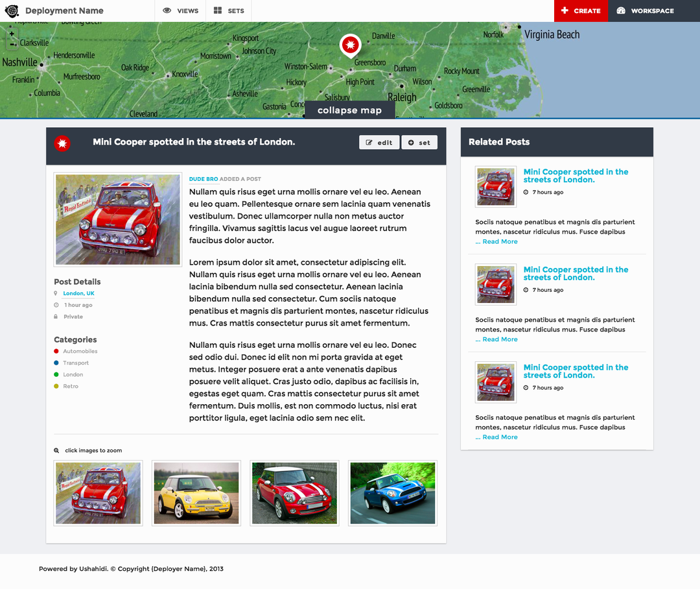Click the Ushahidi globe logo icon
The height and width of the screenshot is (589, 700).
coord(12,11)
